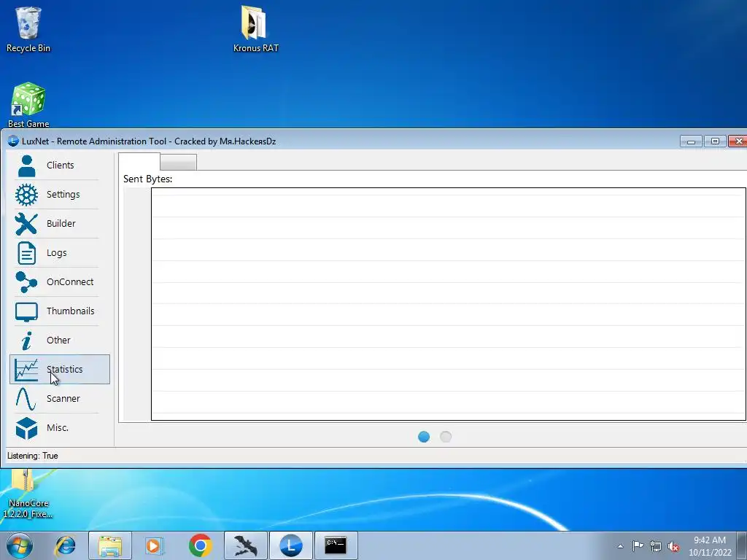This screenshot has height=560, width=747.
Task: Click the OnConnect nodes icon
Action: [x=26, y=282]
